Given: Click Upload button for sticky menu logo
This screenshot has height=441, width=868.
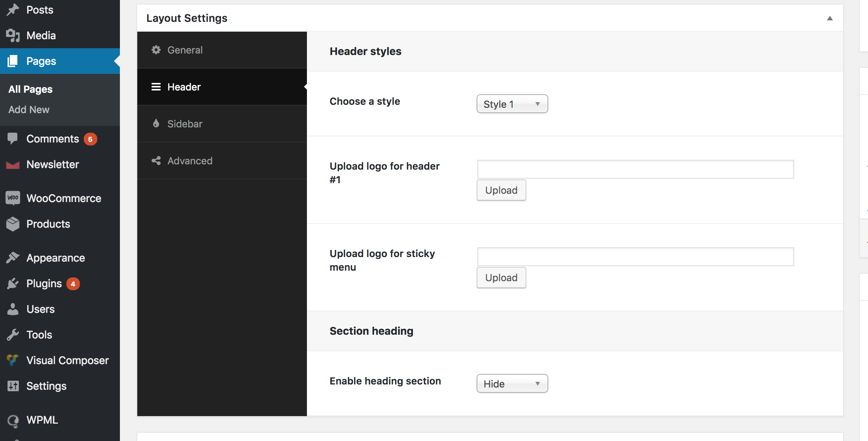Looking at the screenshot, I should point(501,278).
